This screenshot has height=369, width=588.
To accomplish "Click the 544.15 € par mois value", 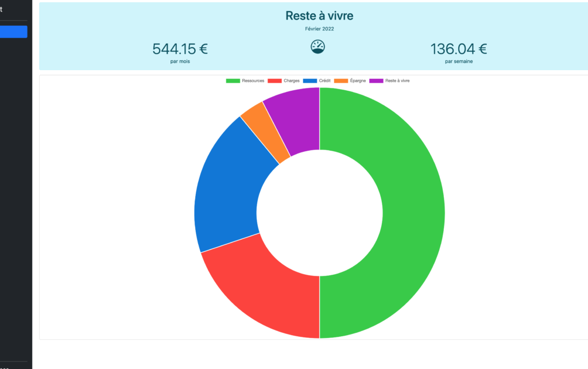I will pos(179,49).
